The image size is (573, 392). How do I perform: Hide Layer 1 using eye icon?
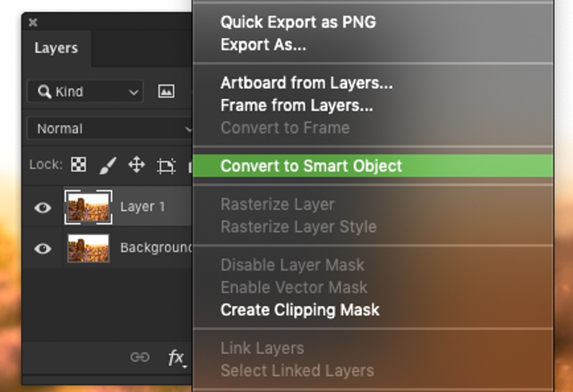click(x=43, y=207)
